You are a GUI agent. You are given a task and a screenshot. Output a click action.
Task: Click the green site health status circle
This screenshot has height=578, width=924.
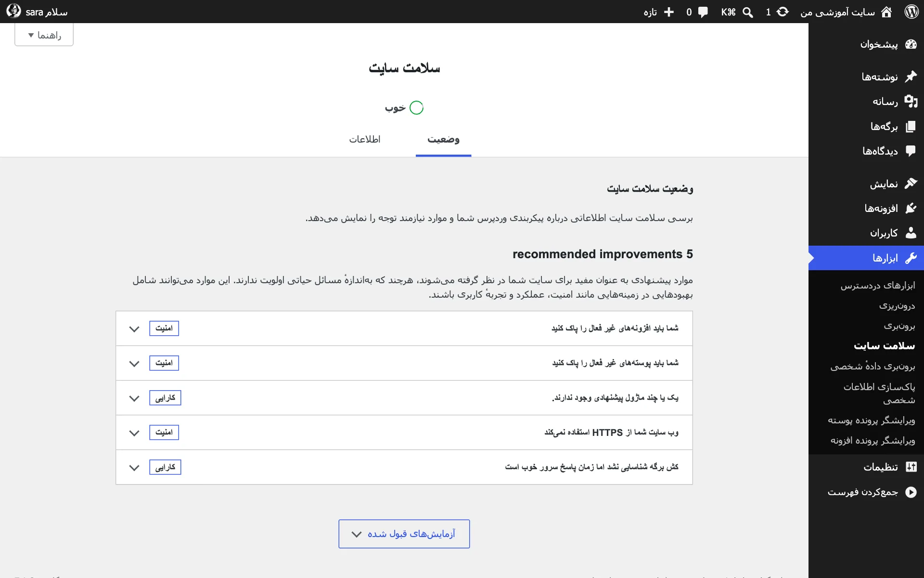416,107
